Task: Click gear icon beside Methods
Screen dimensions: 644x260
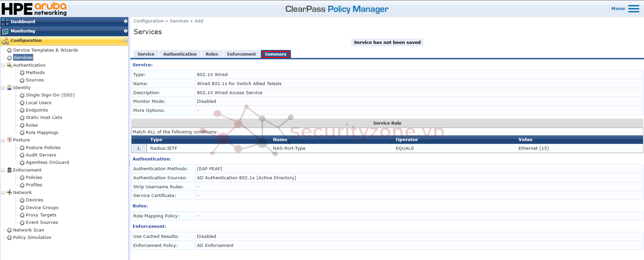Action: [x=22, y=73]
